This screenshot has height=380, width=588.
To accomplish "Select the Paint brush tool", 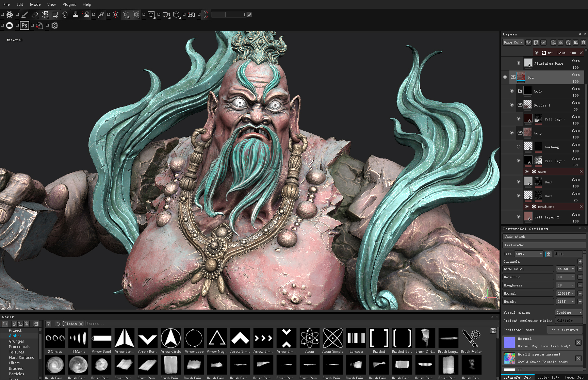I will [24, 15].
